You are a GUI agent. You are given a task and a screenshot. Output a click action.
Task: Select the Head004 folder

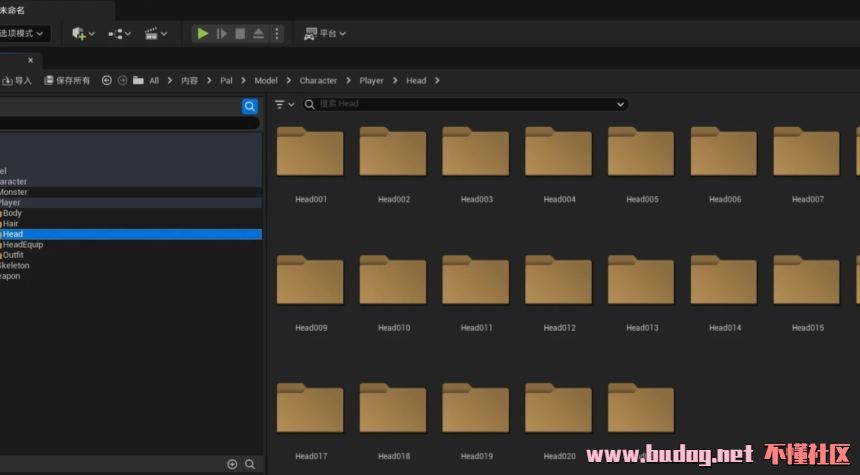pyautogui.click(x=558, y=152)
